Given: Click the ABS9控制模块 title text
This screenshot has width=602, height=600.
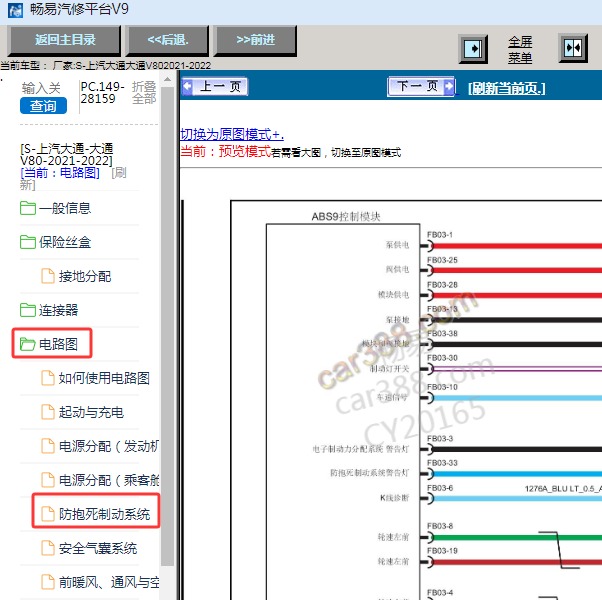Looking at the screenshot, I should pos(346,217).
